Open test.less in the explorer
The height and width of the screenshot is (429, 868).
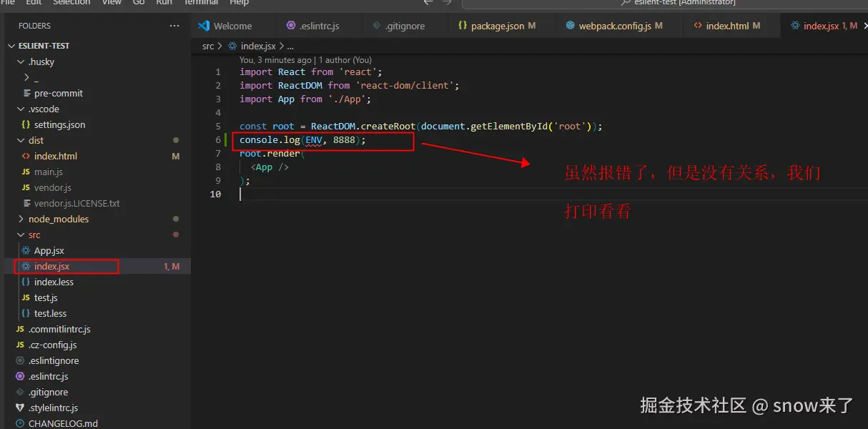click(50, 313)
